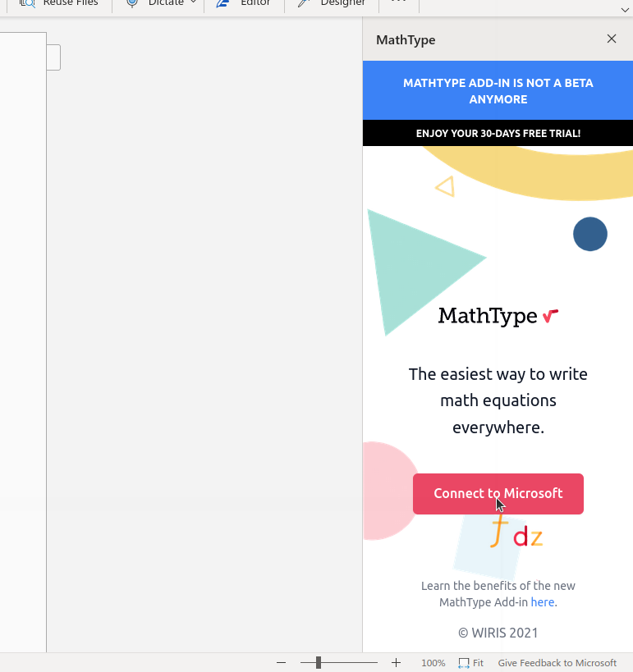Click Give Feedback to Microsoft

point(557,663)
